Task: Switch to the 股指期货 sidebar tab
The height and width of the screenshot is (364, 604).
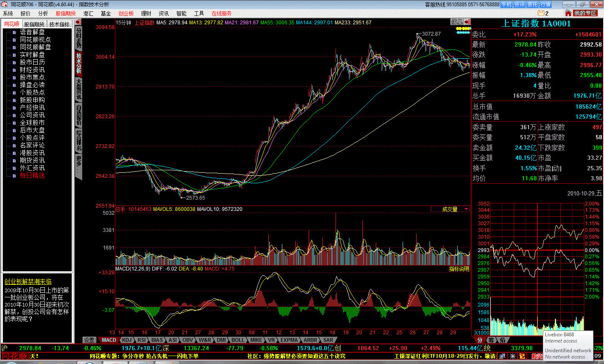Action: pos(34,24)
